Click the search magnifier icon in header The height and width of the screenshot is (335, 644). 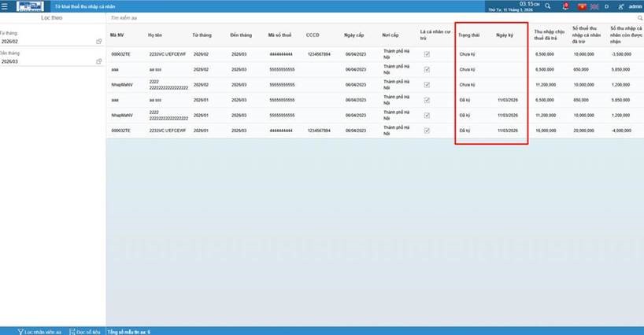[x=548, y=6]
